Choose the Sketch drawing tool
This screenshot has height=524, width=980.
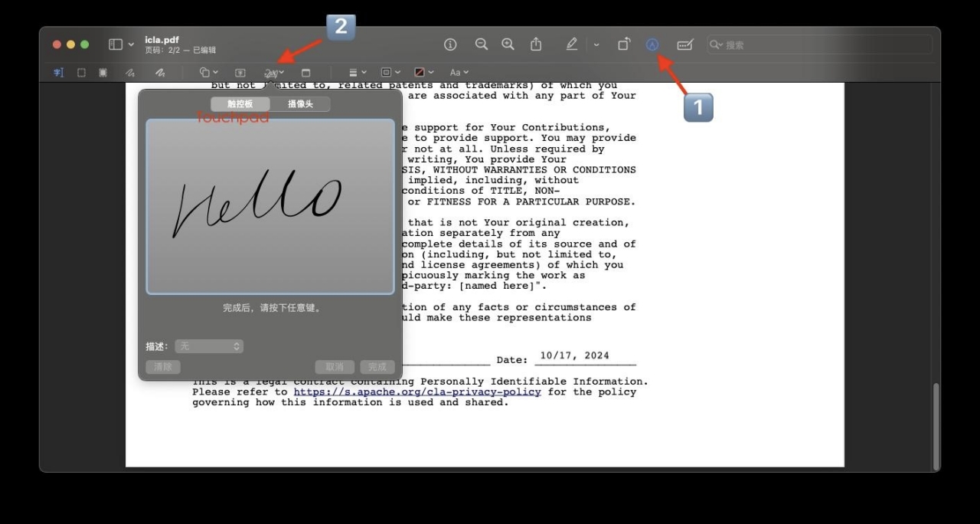pyautogui.click(x=130, y=73)
